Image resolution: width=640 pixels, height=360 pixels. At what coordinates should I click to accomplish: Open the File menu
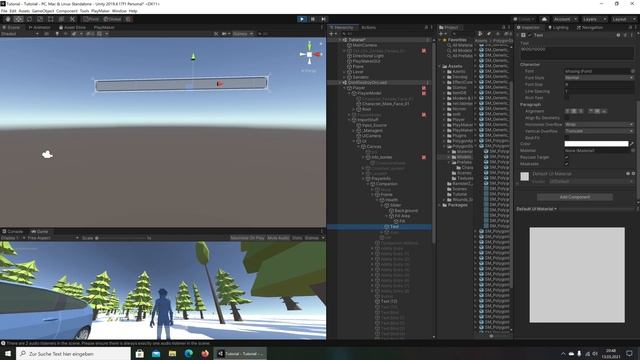[4, 11]
